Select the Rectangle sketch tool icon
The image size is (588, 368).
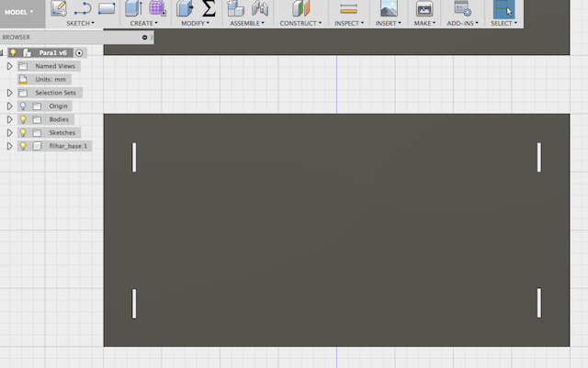point(107,8)
